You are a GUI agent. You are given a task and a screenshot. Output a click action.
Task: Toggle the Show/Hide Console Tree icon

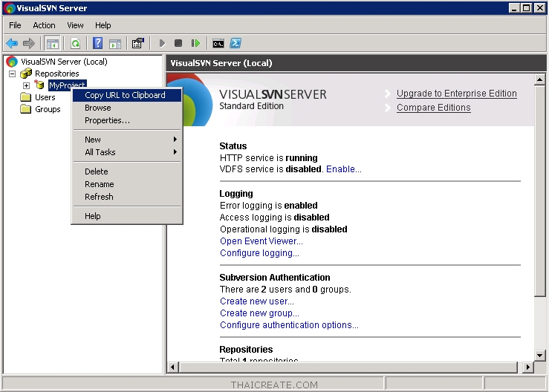pos(53,43)
